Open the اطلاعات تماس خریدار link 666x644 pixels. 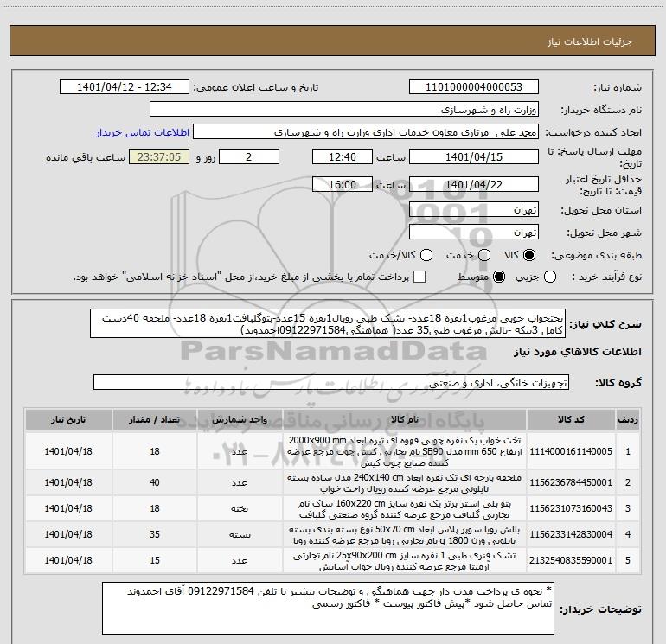(143, 132)
